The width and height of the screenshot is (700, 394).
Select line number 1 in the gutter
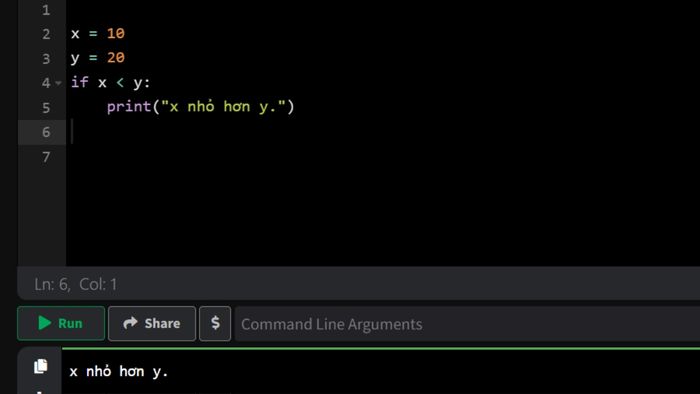coord(46,10)
